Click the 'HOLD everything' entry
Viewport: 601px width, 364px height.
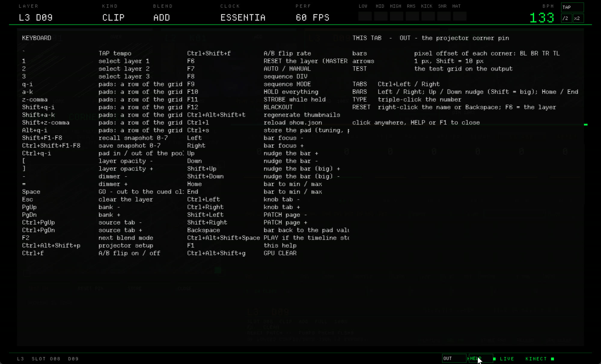coord(291,92)
